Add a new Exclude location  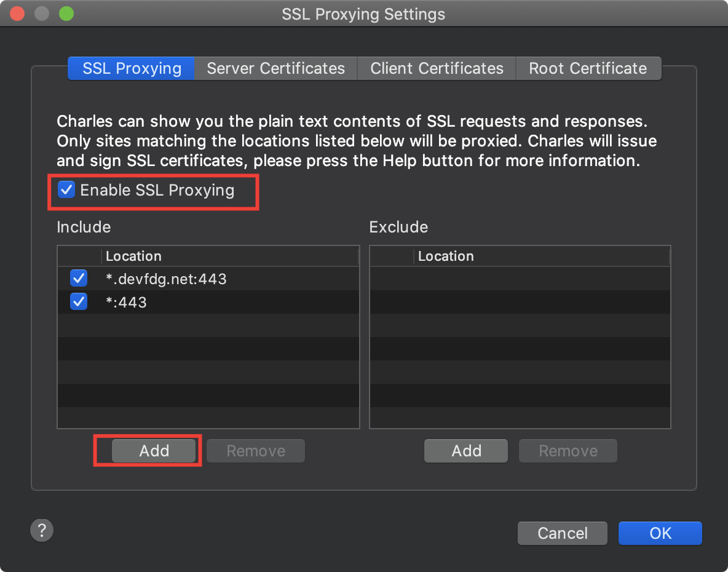(x=466, y=451)
